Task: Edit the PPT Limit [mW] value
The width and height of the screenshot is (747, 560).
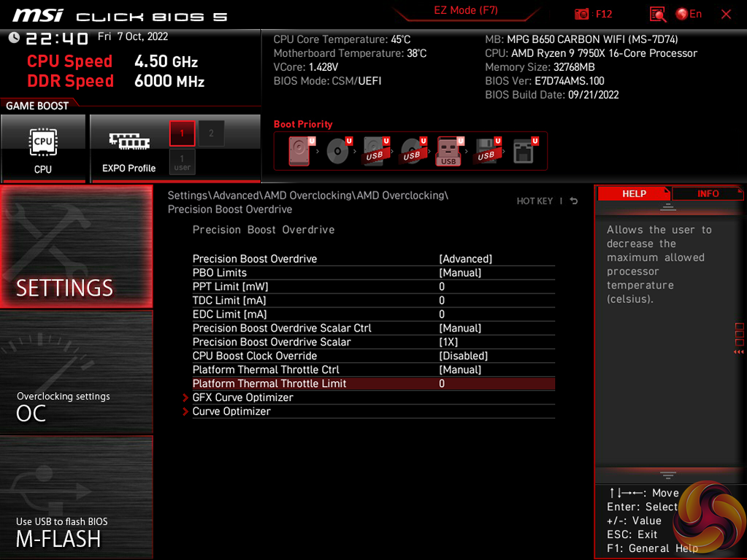Action: (x=374, y=287)
